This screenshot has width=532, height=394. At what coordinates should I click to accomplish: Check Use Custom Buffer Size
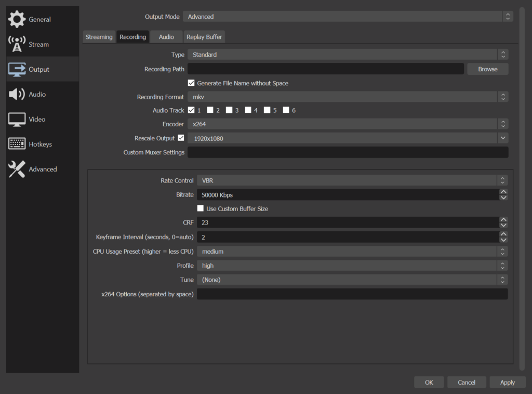tap(201, 208)
